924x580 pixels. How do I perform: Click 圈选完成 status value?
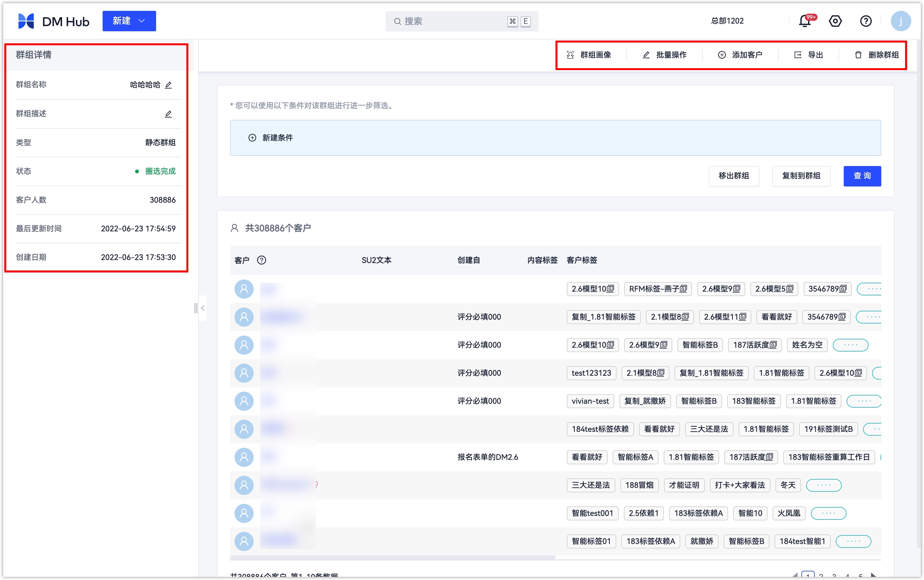(x=160, y=171)
